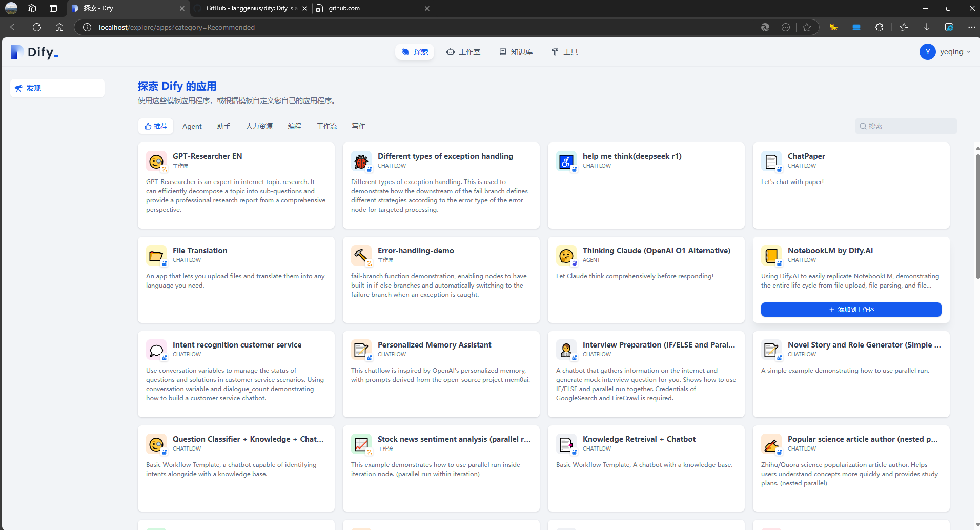Open the 知识库 knowledge tab
Viewport: 980px width, 530px height.
click(x=516, y=52)
